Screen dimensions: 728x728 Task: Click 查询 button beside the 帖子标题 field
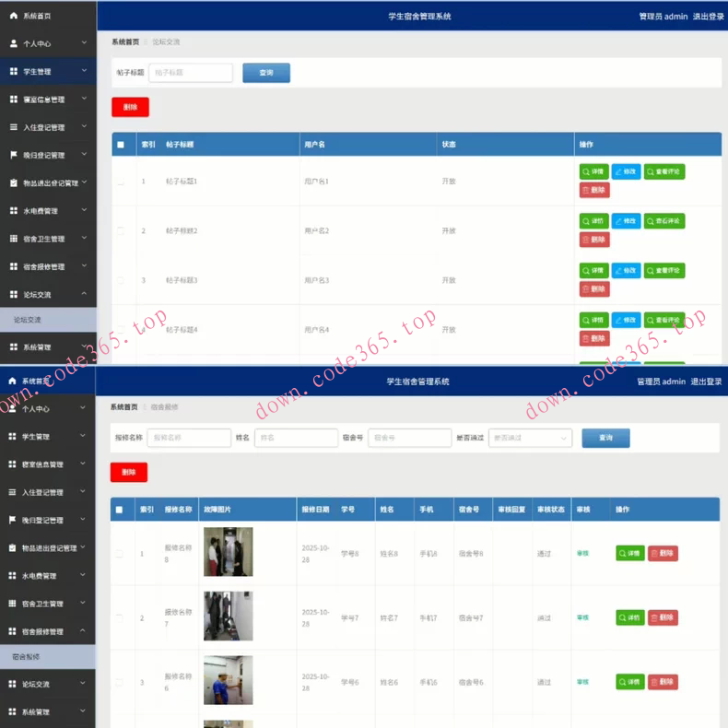[x=266, y=73]
